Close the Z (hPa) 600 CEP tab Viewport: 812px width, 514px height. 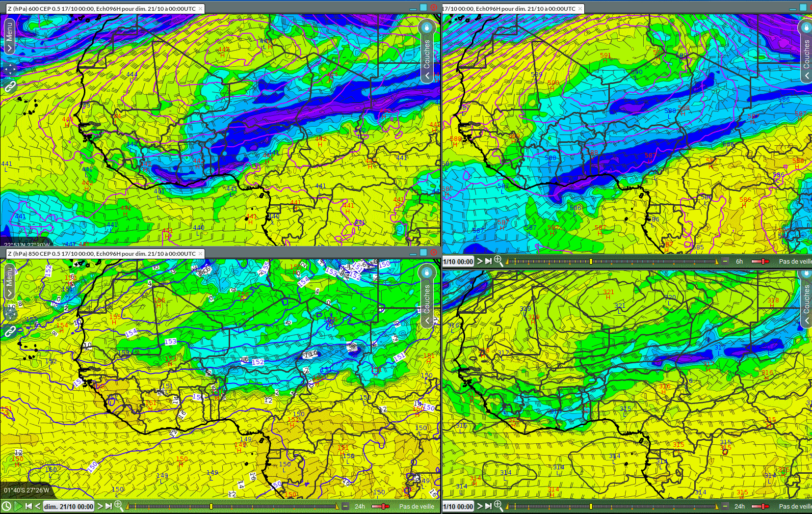tap(200, 8)
